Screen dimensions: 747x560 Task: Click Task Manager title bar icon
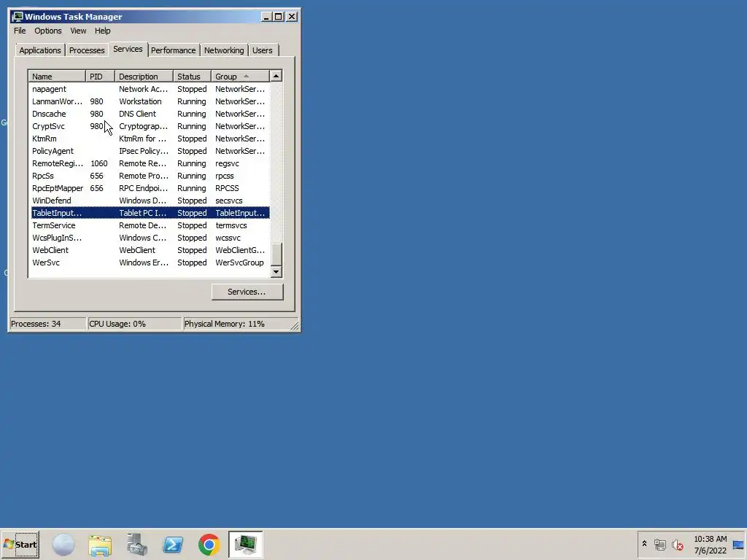pyautogui.click(x=18, y=17)
